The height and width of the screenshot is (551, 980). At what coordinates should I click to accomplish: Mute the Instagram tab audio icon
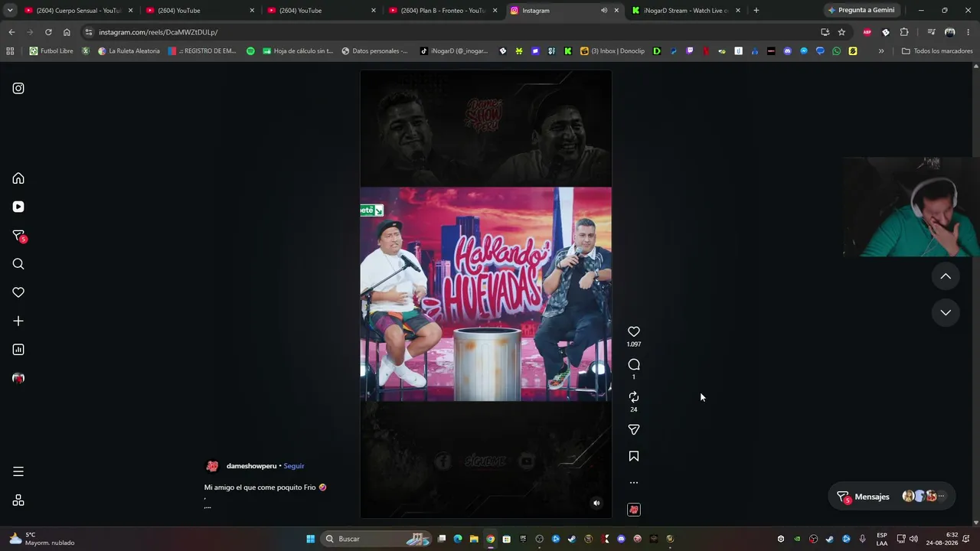pyautogui.click(x=604, y=11)
